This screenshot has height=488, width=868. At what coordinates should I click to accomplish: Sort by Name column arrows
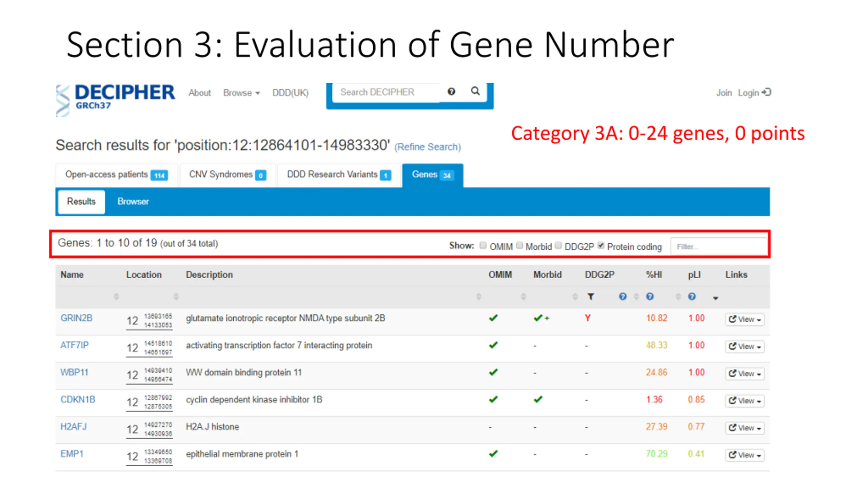(x=116, y=297)
